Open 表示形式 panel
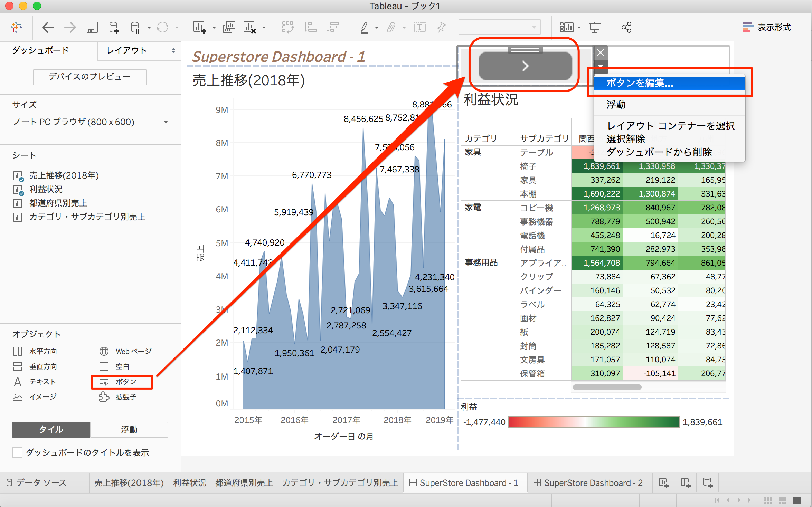 coord(774,27)
